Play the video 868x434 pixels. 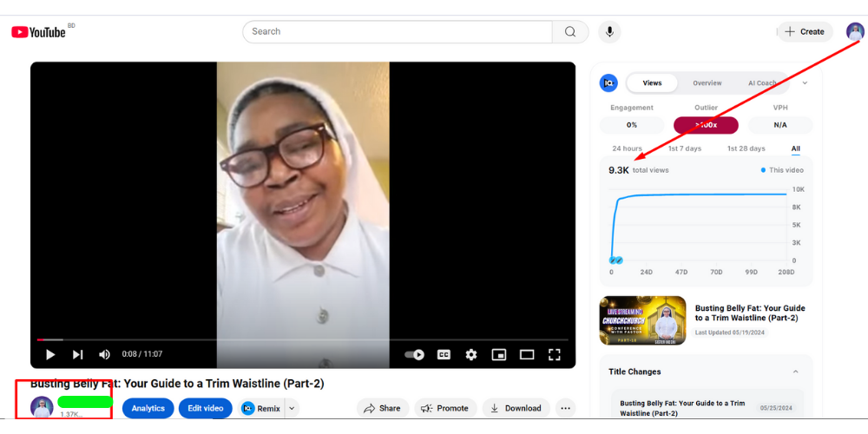click(x=50, y=354)
